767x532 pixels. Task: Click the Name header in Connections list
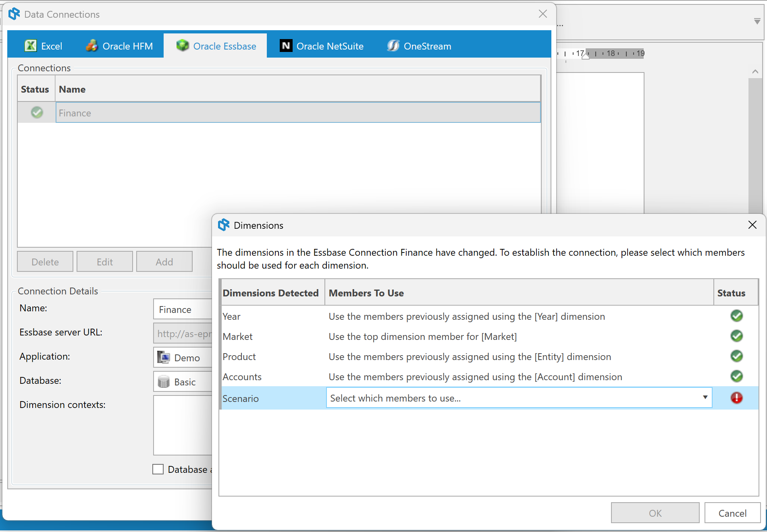coord(298,89)
